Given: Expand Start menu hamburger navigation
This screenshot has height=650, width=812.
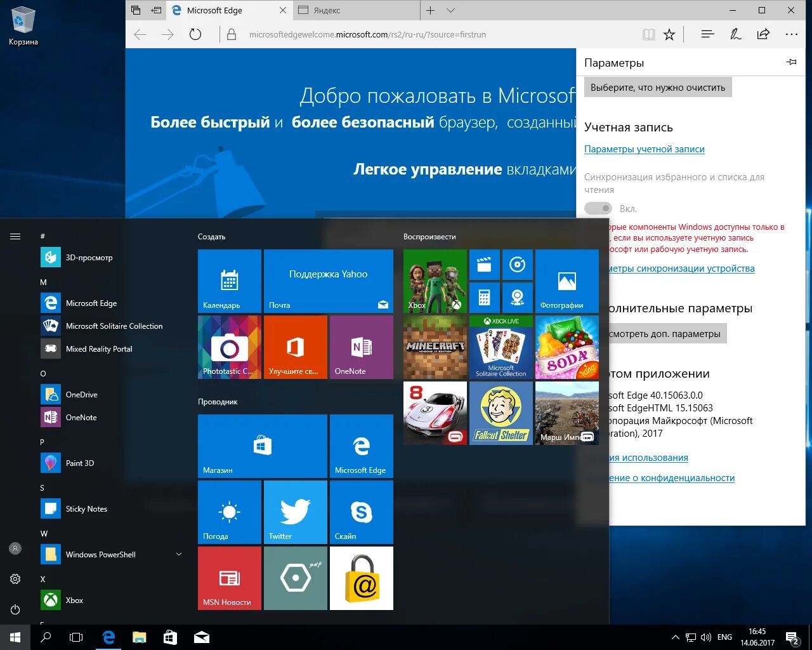Looking at the screenshot, I should pyautogui.click(x=15, y=236).
